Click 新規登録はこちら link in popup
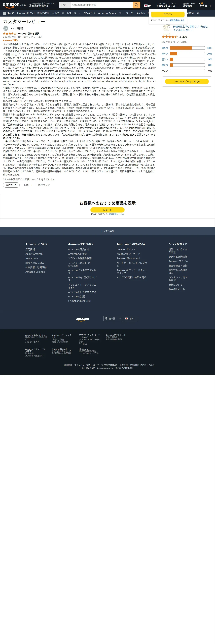Image resolution: width=215 pixels, height=644 pixels. tap(177, 21)
